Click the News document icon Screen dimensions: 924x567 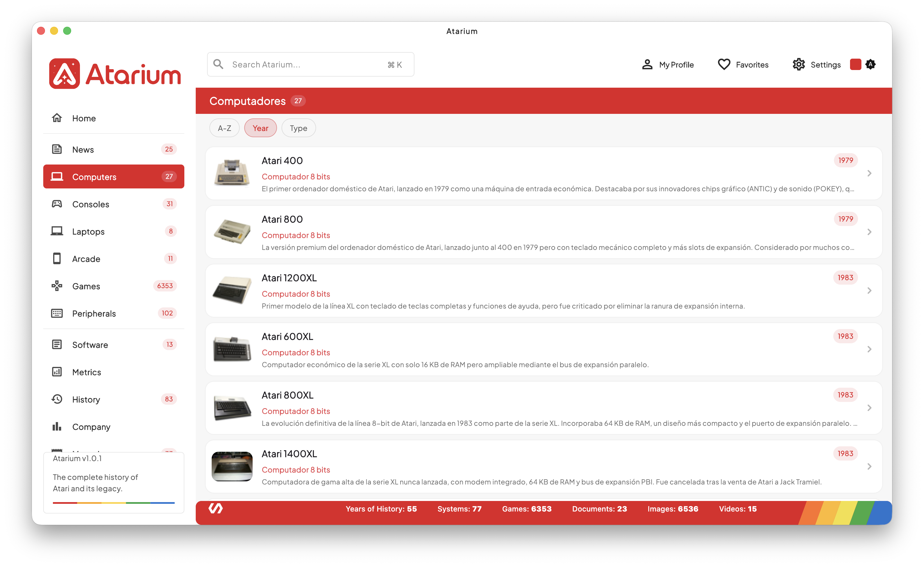click(57, 149)
